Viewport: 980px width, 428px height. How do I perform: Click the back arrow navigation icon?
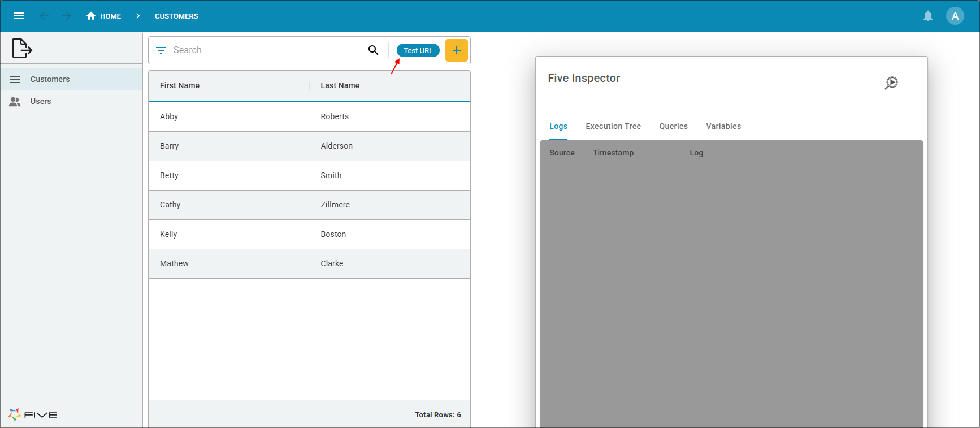(44, 16)
